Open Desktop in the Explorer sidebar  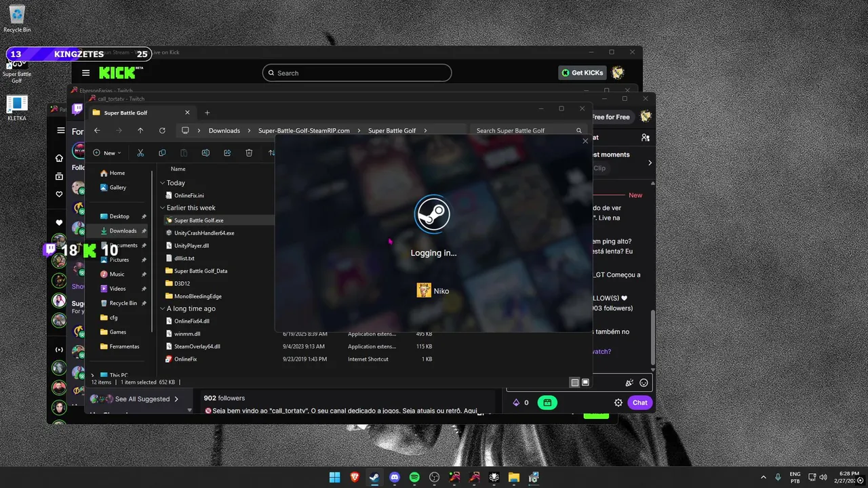pyautogui.click(x=119, y=216)
